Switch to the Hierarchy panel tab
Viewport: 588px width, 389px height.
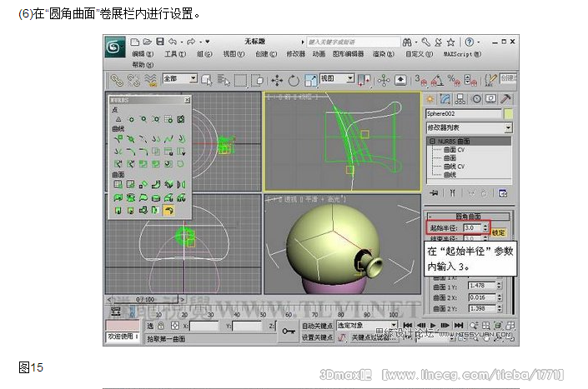click(x=460, y=99)
